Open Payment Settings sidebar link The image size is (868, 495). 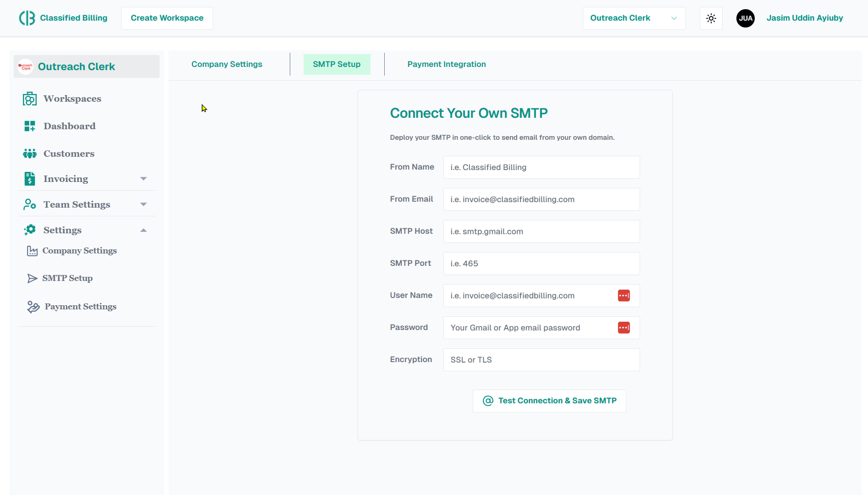tap(81, 307)
